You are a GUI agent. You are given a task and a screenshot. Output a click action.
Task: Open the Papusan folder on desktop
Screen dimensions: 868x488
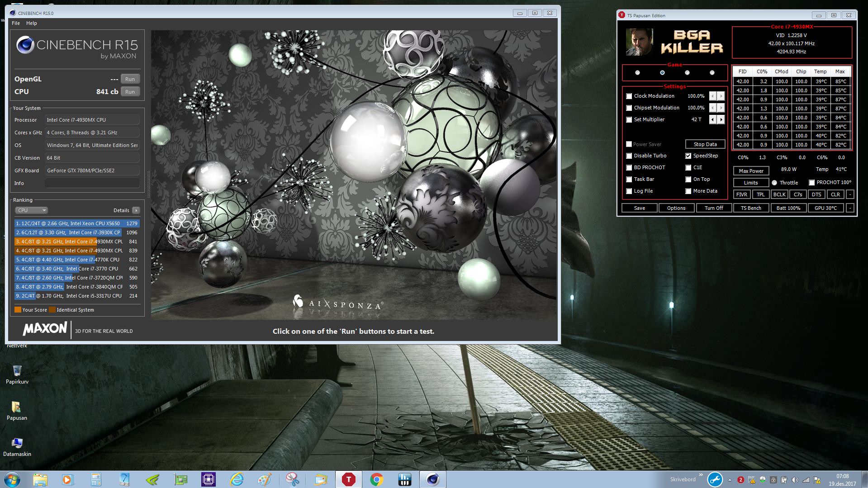click(17, 411)
